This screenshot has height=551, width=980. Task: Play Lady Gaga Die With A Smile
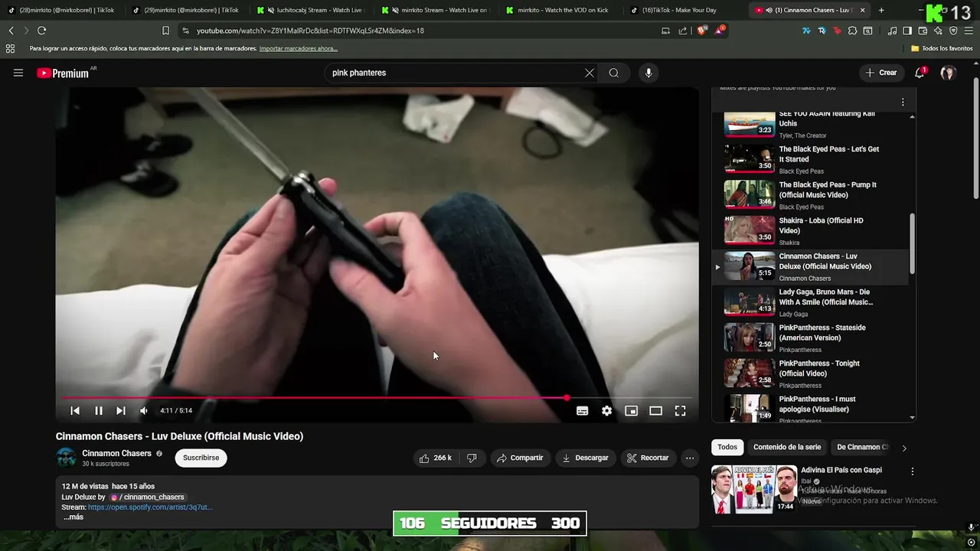pos(812,302)
